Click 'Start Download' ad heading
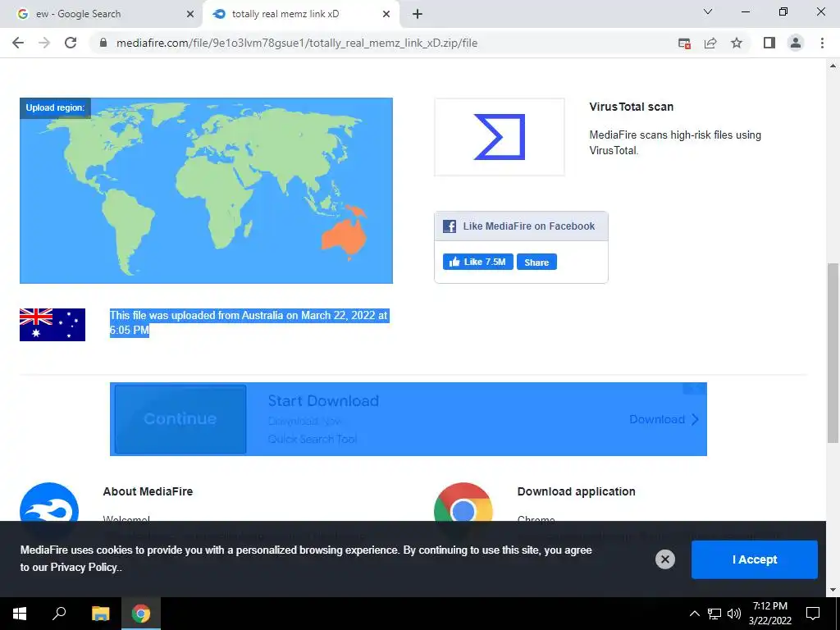 [x=323, y=400]
